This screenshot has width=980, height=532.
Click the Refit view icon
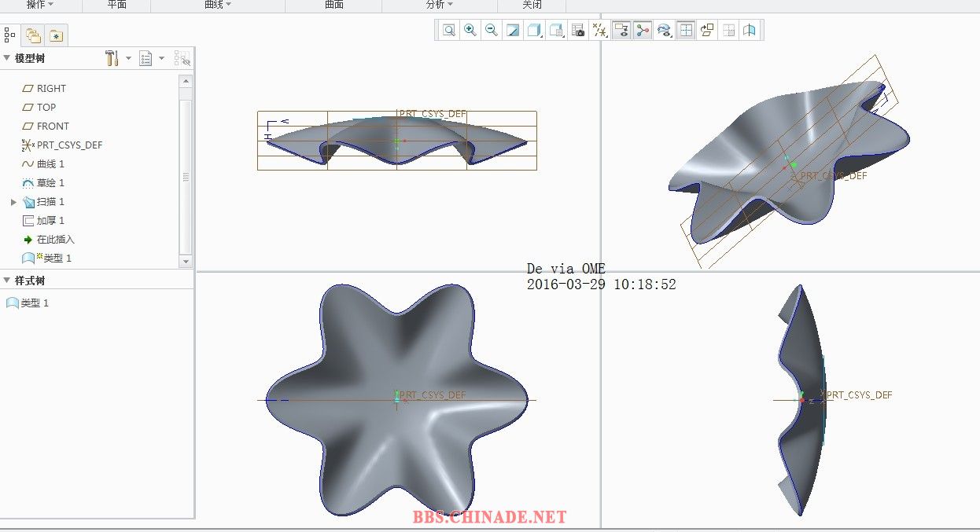tap(449, 31)
